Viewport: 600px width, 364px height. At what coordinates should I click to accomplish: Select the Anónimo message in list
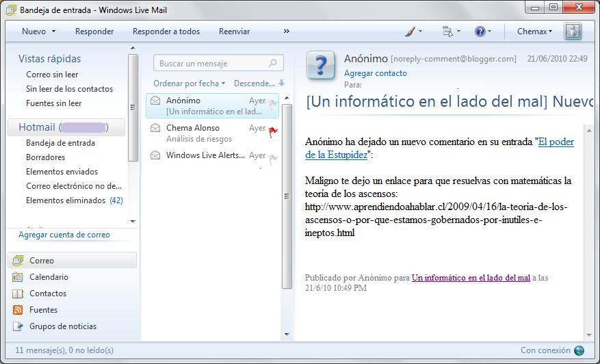(212, 105)
